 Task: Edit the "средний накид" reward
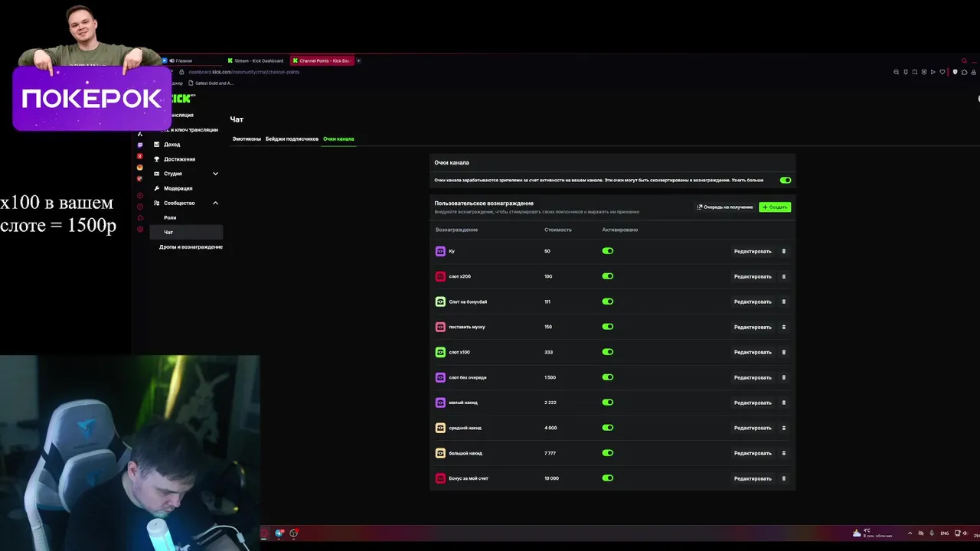(753, 428)
